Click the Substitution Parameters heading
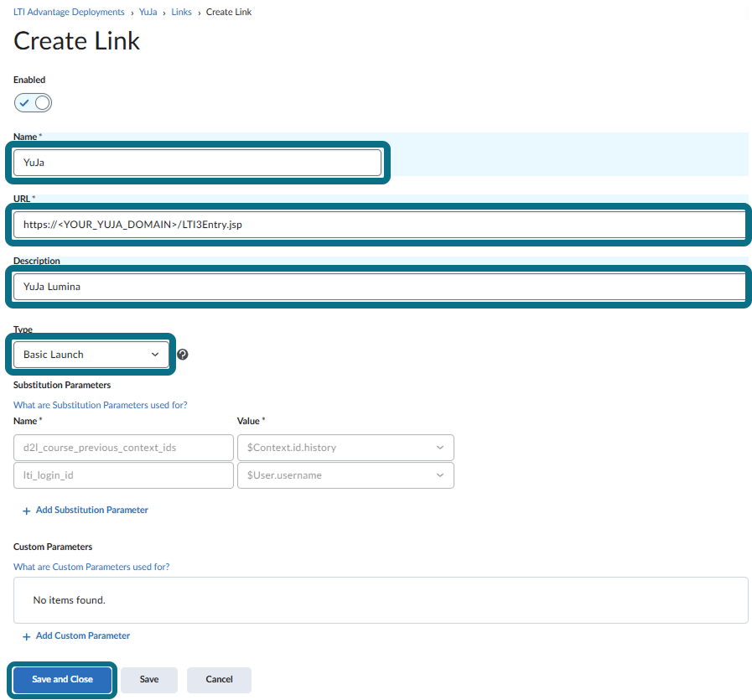Image resolution: width=752 pixels, height=700 pixels. click(62, 385)
